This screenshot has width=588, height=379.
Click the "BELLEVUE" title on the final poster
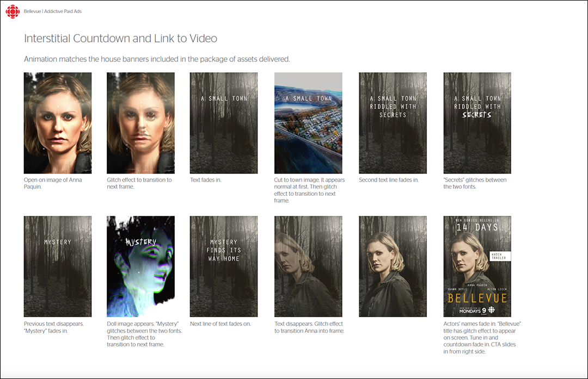477,298
